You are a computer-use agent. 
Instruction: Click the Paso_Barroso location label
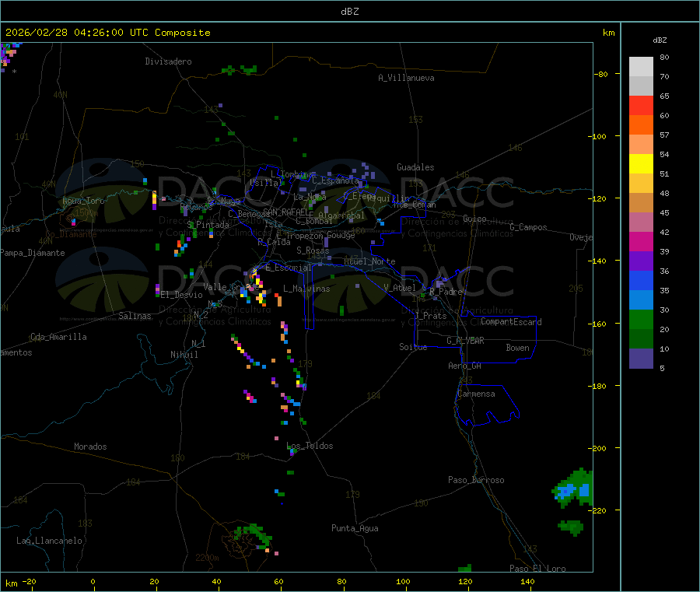coord(476,480)
